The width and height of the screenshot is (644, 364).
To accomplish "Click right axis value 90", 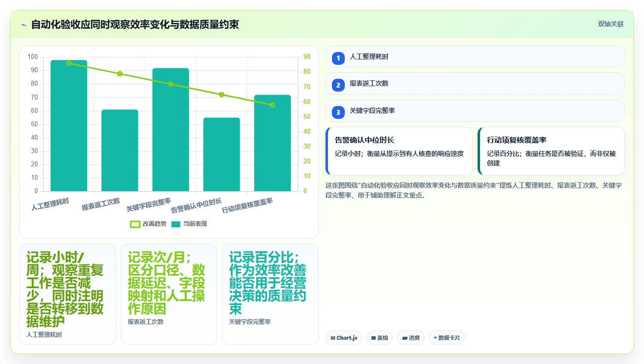I will pos(307,57).
